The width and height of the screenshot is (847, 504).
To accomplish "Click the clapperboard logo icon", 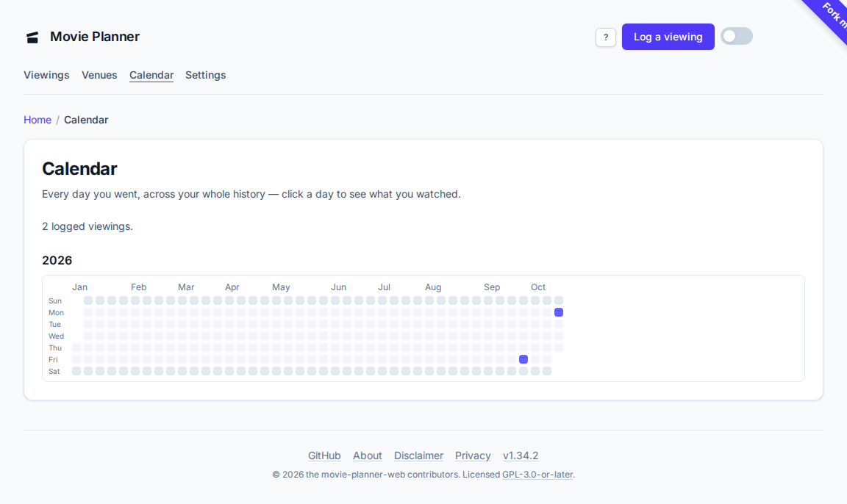I will 32,37.
